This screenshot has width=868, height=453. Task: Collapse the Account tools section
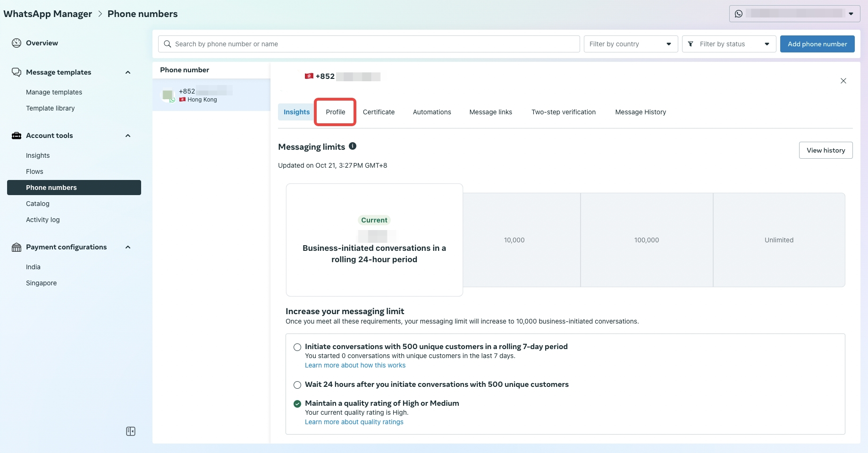128,136
